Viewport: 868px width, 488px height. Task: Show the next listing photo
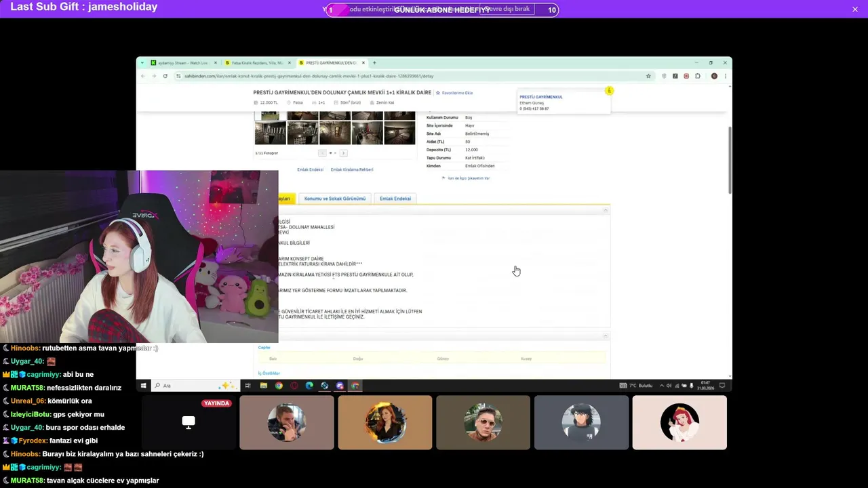(343, 153)
